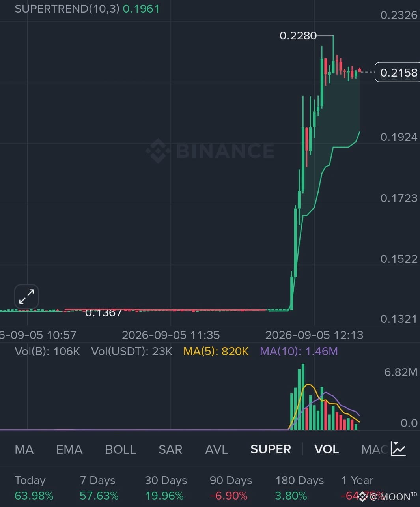
Task: Select the 0.1367 low price marker
Action: pos(104,313)
